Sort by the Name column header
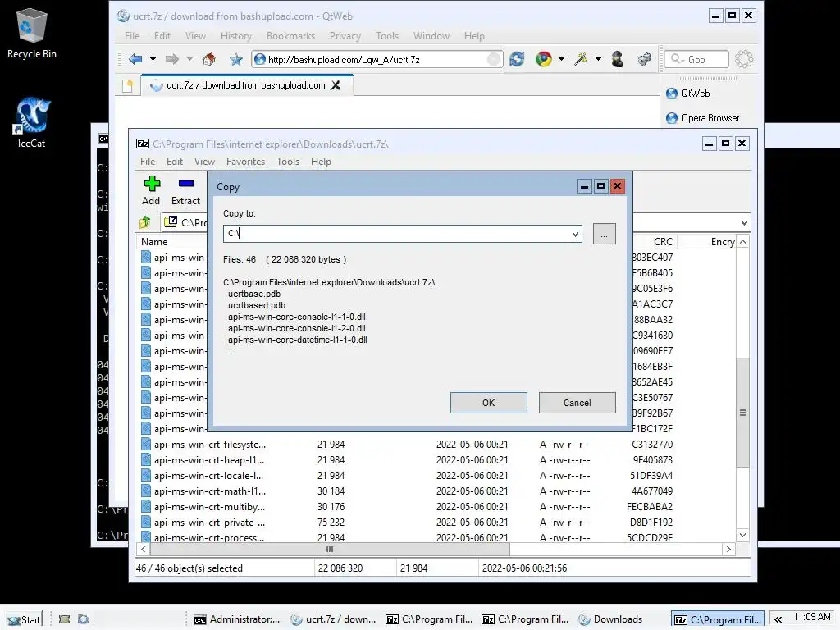The width and height of the screenshot is (840, 630). click(x=154, y=242)
